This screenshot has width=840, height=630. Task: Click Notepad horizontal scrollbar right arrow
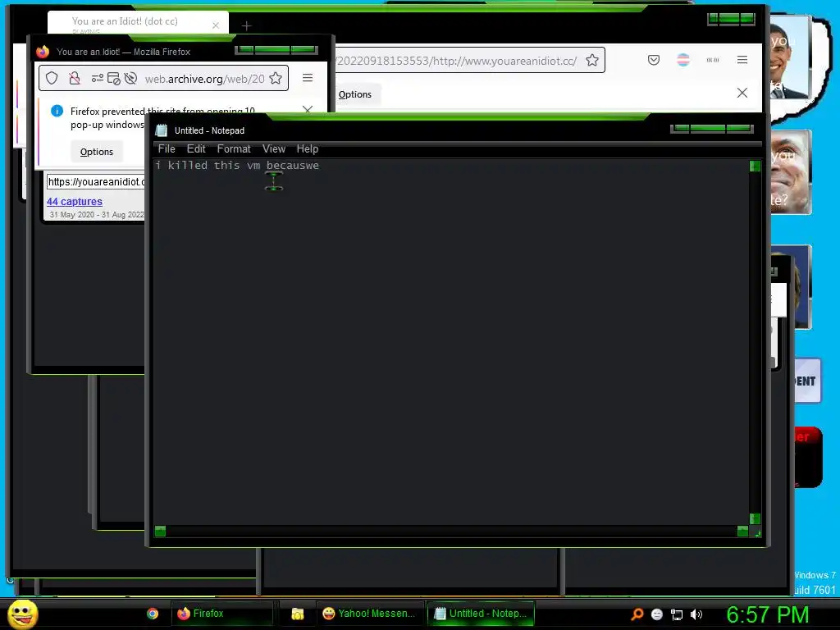point(742,531)
